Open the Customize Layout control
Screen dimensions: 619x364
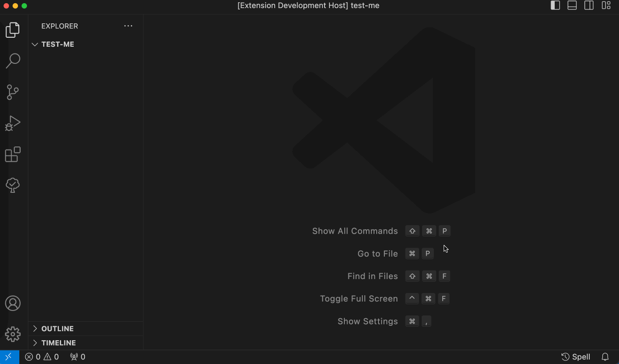(x=606, y=5)
